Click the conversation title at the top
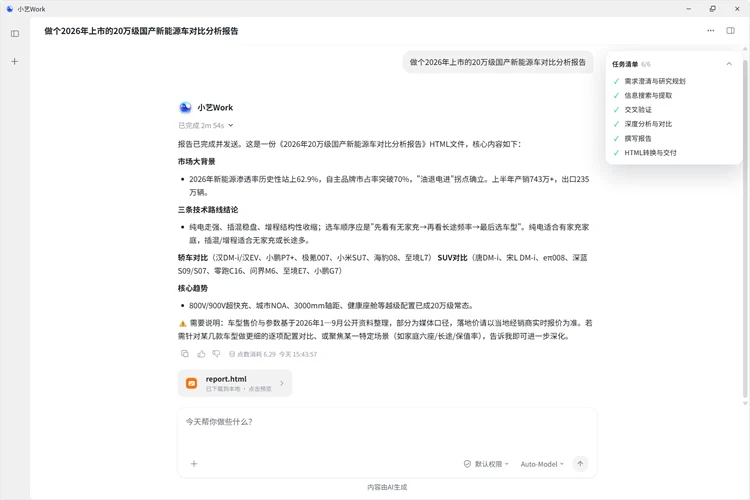The width and height of the screenshot is (750, 500). point(141,31)
